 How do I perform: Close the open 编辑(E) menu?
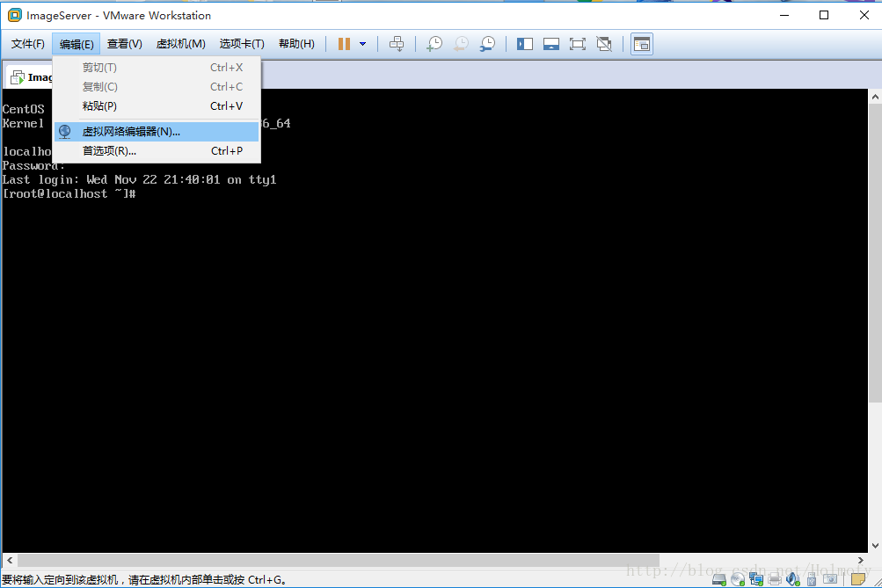tap(77, 44)
